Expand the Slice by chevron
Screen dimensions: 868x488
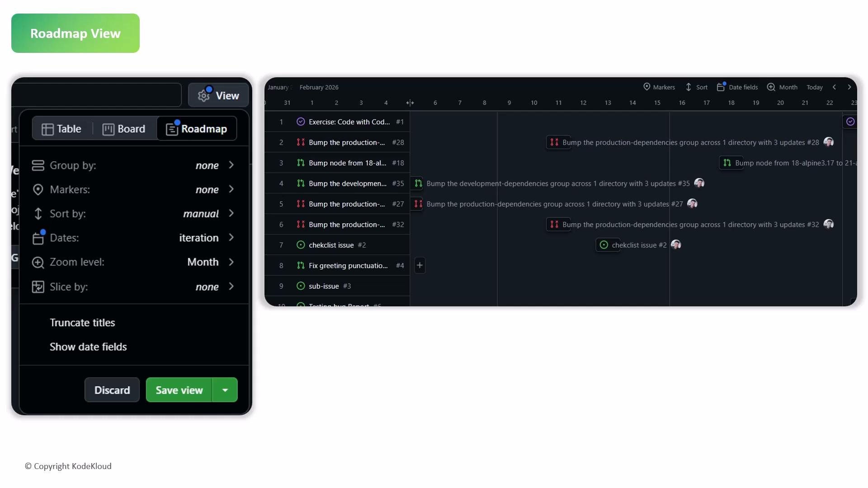point(231,286)
